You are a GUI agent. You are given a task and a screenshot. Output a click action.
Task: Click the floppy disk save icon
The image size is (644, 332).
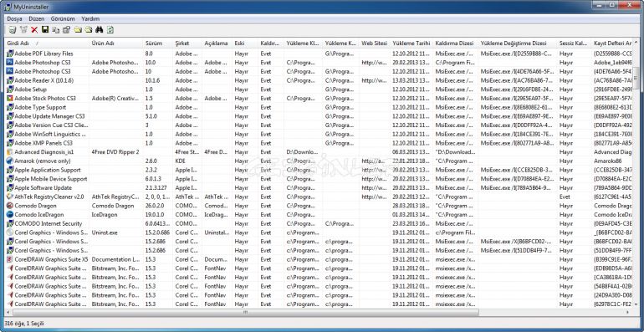coord(45,29)
